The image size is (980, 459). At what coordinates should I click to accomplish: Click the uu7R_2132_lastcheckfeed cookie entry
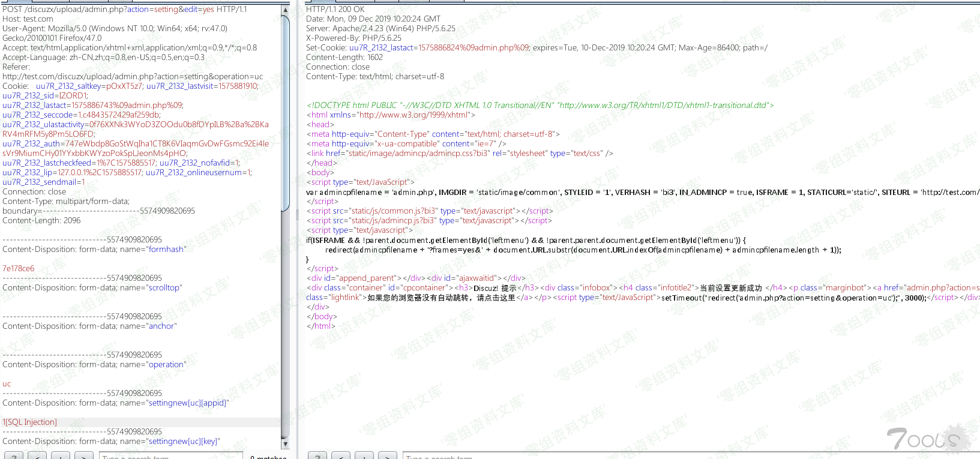tap(79, 163)
